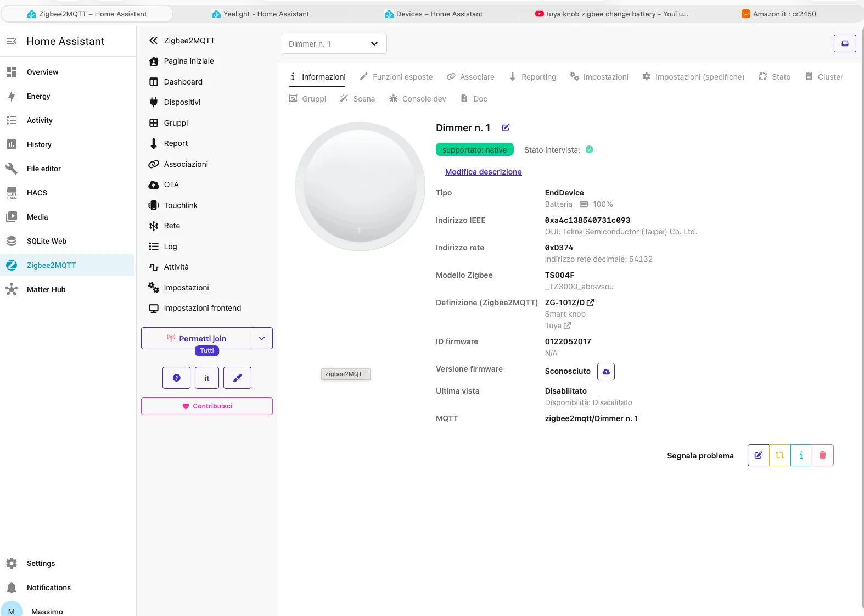Click delete device trash button
The image size is (864, 616).
click(x=823, y=455)
